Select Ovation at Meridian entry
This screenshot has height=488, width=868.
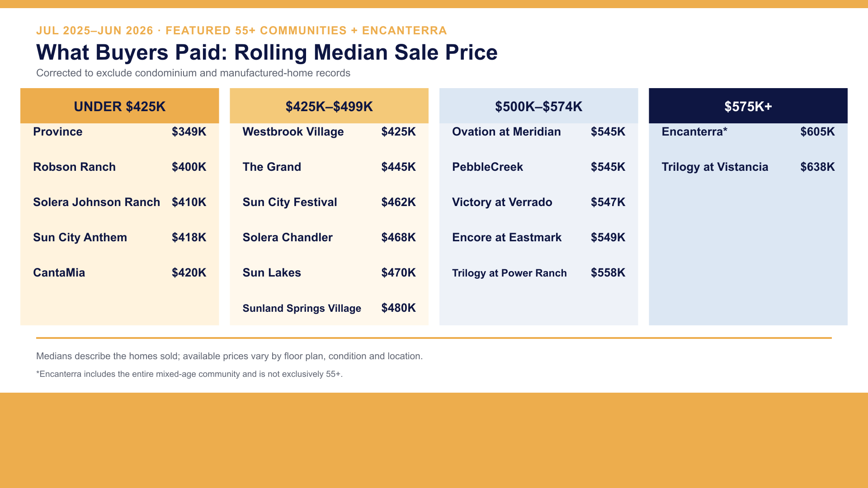(538, 132)
